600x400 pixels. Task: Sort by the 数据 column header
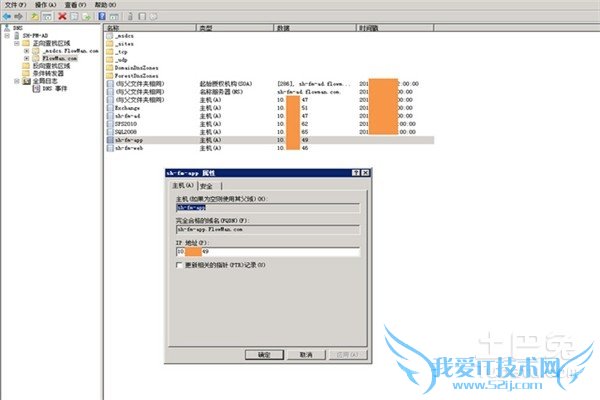click(x=315, y=28)
